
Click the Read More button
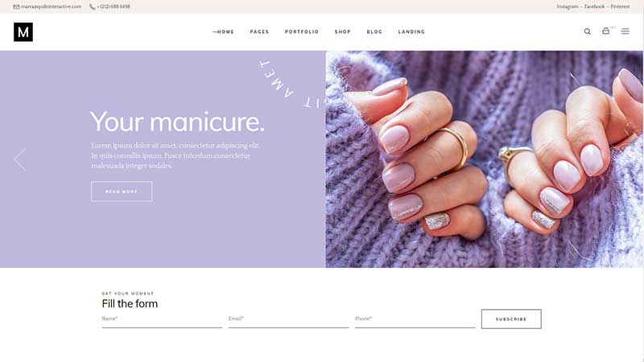(122, 191)
